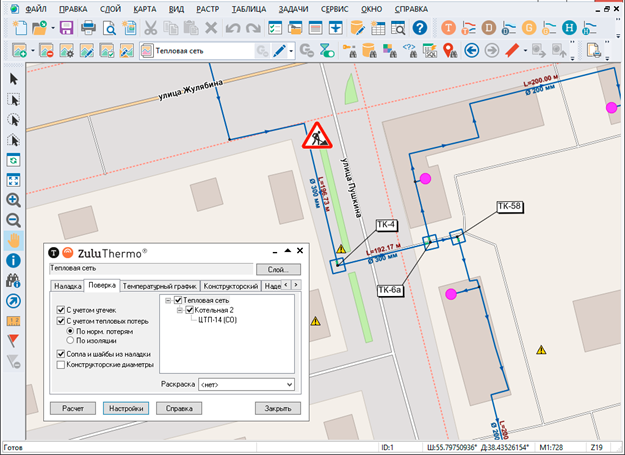The width and height of the screenshot is (625, 455).
Task: Click the Save icon in the toolbar
Action: 65,28
